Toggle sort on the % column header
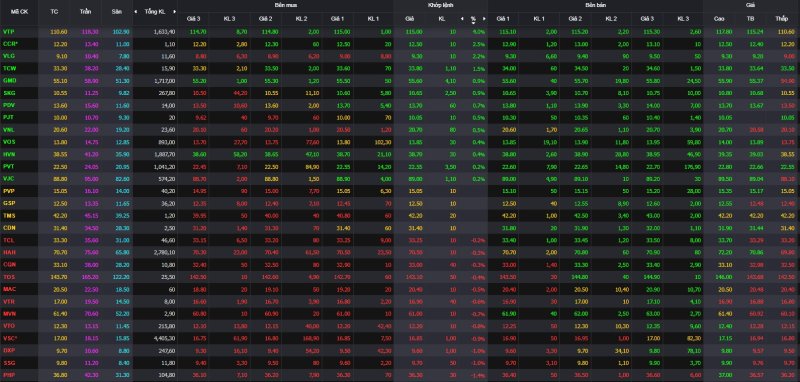 [473, 19]
